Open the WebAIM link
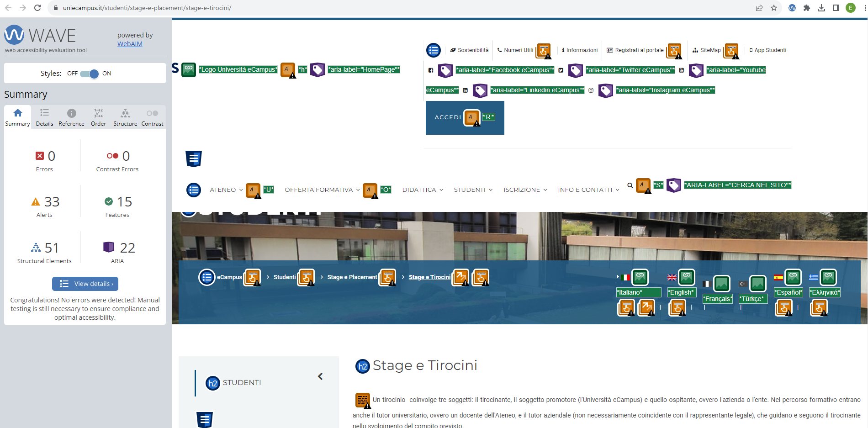This screenshot has width=868, height=428. coord(130,44)
